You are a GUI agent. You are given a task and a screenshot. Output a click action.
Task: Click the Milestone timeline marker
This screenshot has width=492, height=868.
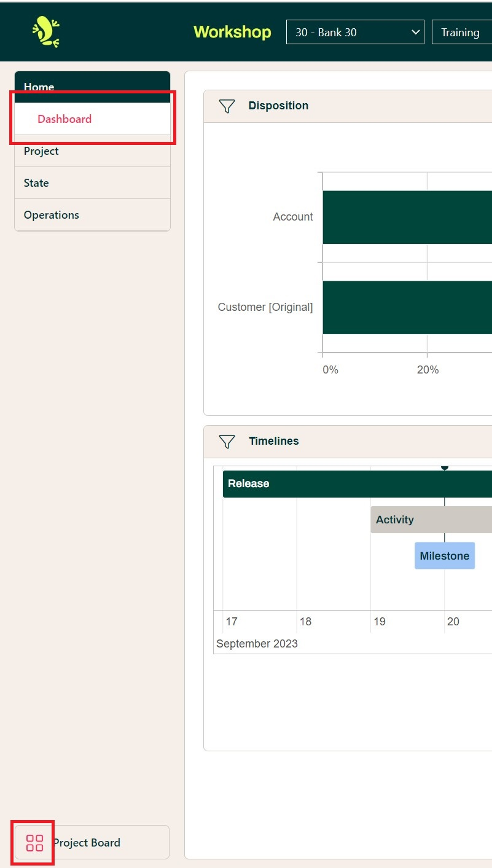(x=444, y=556)
